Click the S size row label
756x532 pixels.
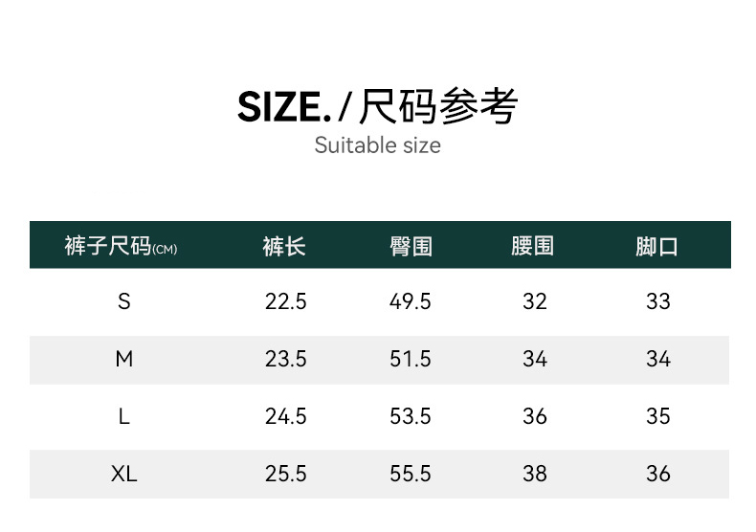pos(123,301)
